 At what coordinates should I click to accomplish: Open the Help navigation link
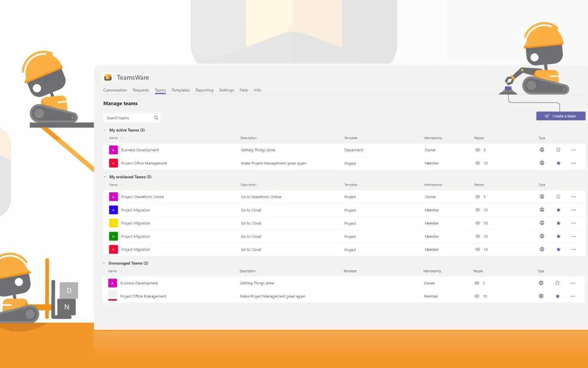244,90
